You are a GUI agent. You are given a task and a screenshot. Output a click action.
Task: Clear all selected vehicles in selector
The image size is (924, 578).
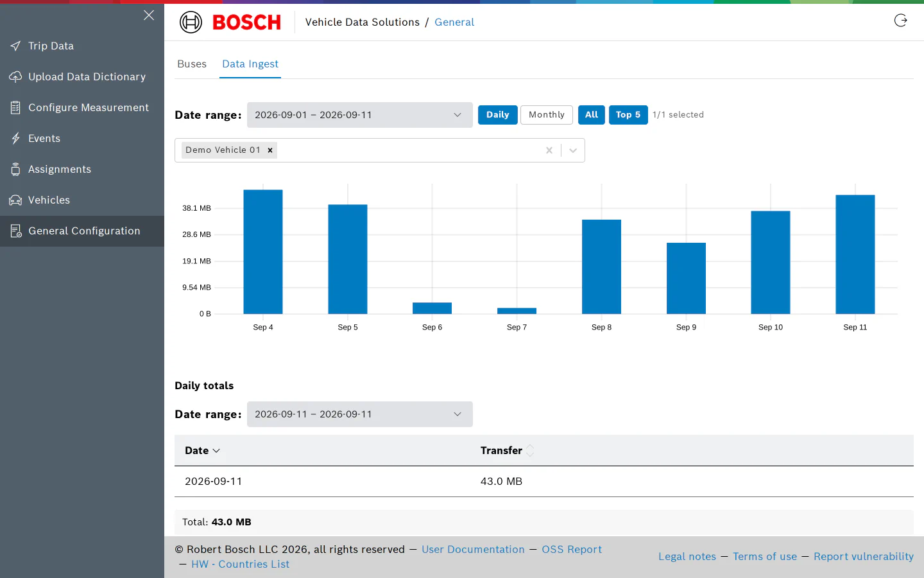(549, 150)
